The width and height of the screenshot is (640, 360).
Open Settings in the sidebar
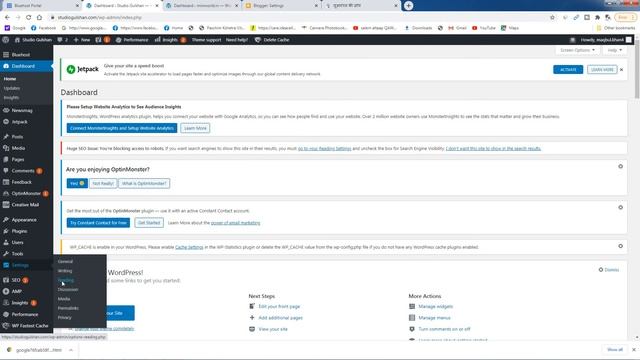tap(27, 265)
